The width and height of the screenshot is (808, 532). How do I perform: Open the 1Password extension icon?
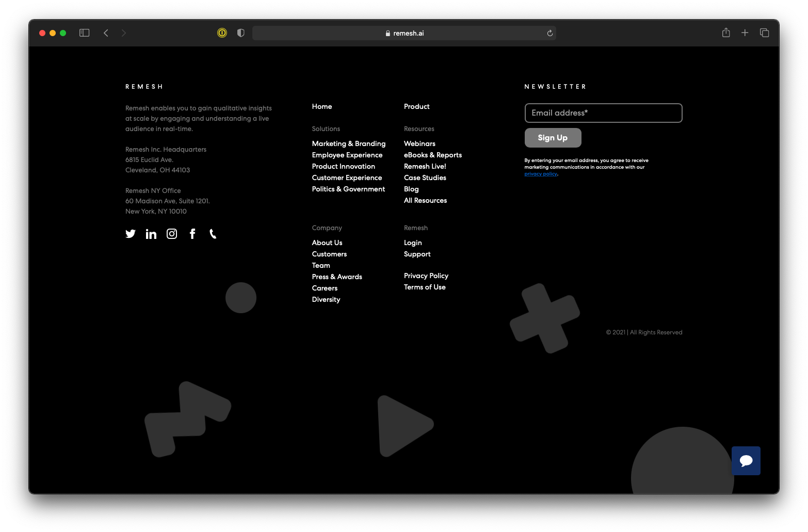(x=222, y=33)
